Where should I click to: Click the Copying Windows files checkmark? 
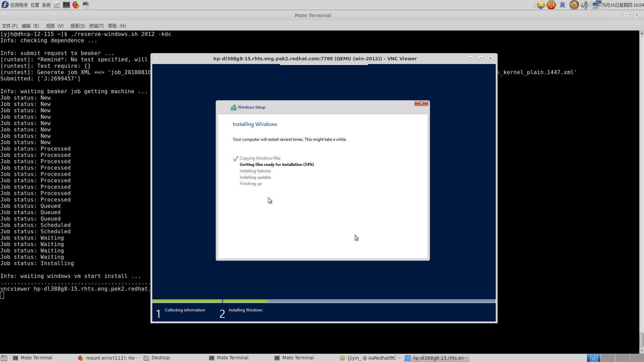235,159
